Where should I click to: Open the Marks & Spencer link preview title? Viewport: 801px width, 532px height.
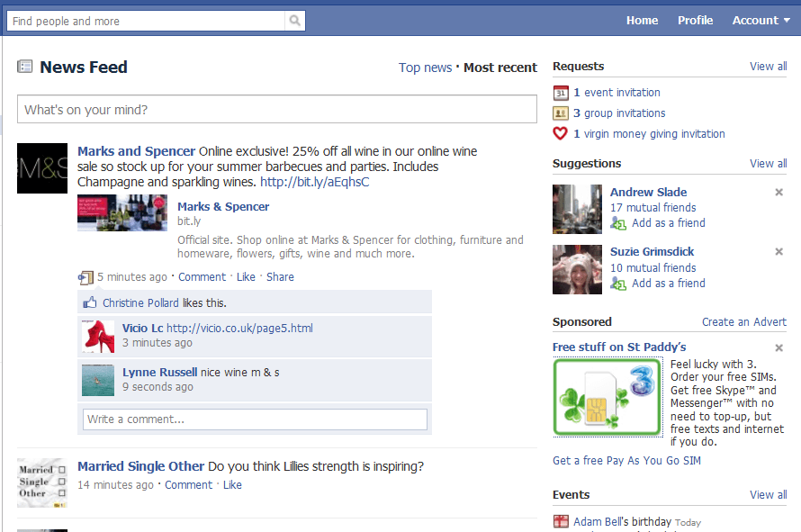[x=223, y=206]
